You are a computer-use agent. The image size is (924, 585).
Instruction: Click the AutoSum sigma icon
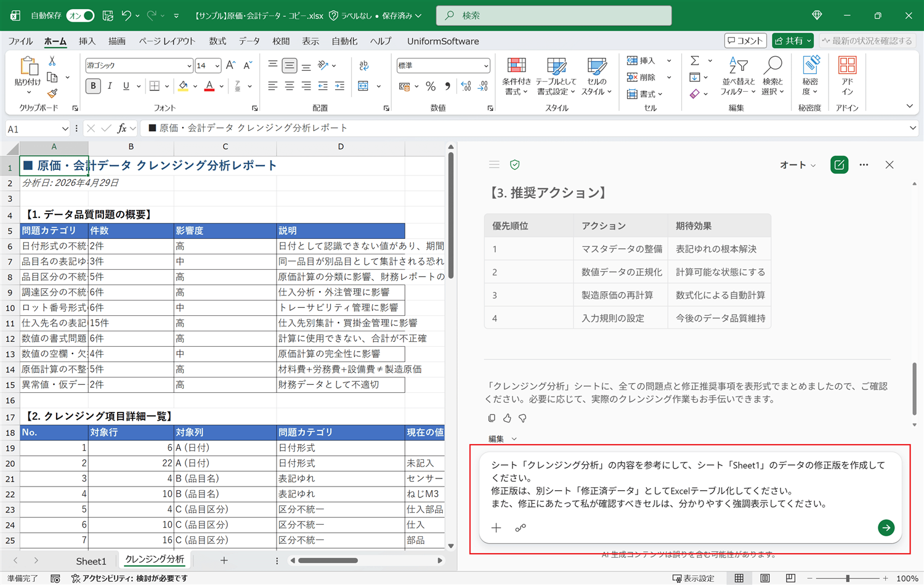click(695, 60)
